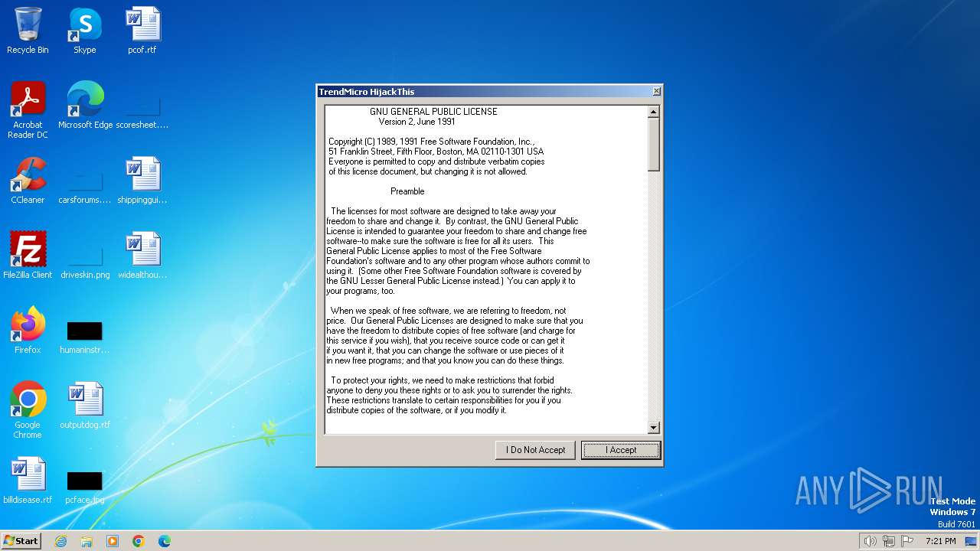
Task: Select the Google Chrome desktop shortcut
Action: click(28, 410)
